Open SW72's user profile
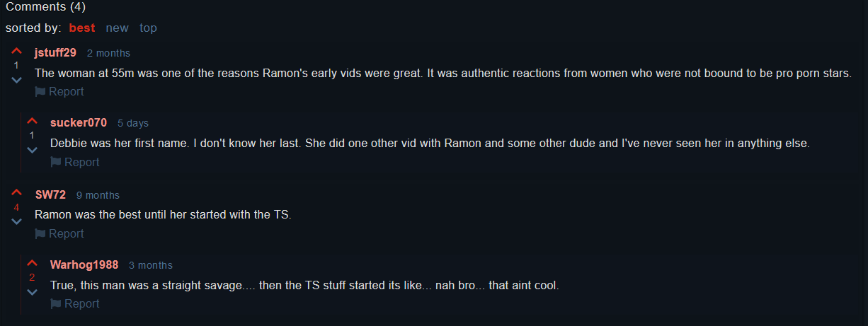This screenshot has height=326, width=868. 50,195
